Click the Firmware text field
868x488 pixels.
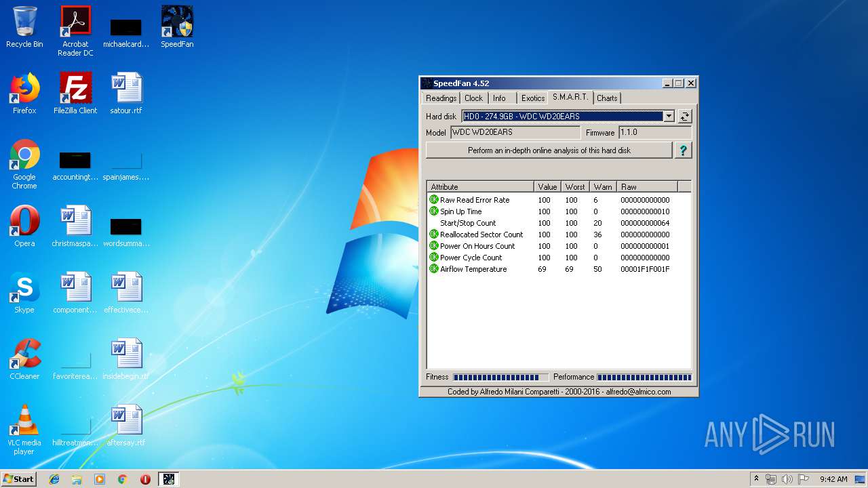tap(655, 133)
